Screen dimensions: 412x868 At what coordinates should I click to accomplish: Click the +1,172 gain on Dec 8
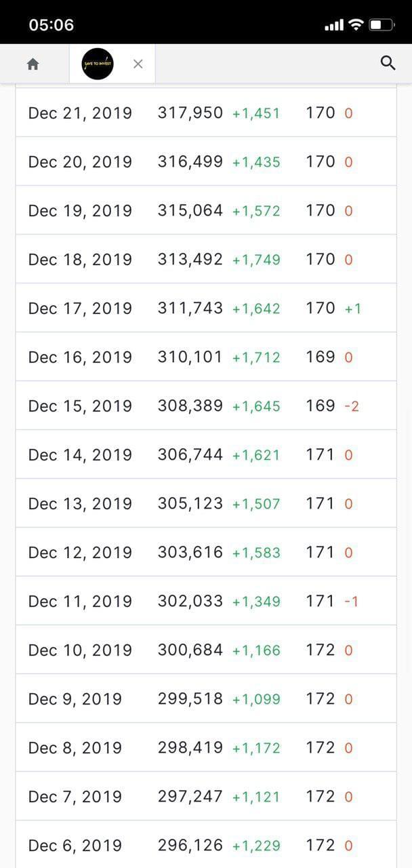pos(255,749)
